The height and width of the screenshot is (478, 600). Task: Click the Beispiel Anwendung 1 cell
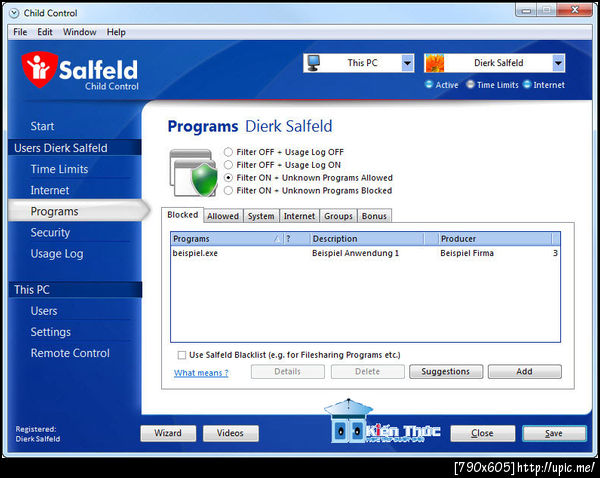point(355,253)
